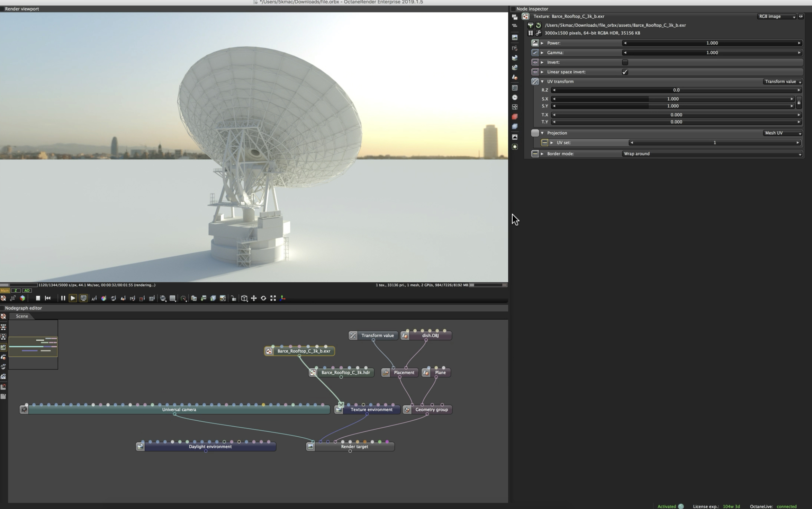
Task: Switch to the Z render pass tab
Action: click(16, 291)
